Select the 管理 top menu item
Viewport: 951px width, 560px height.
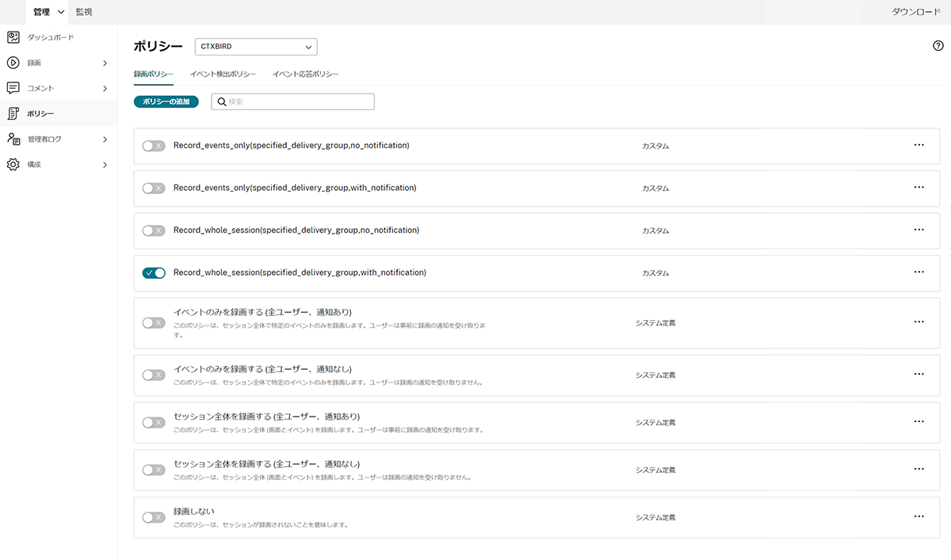(41, 12)
